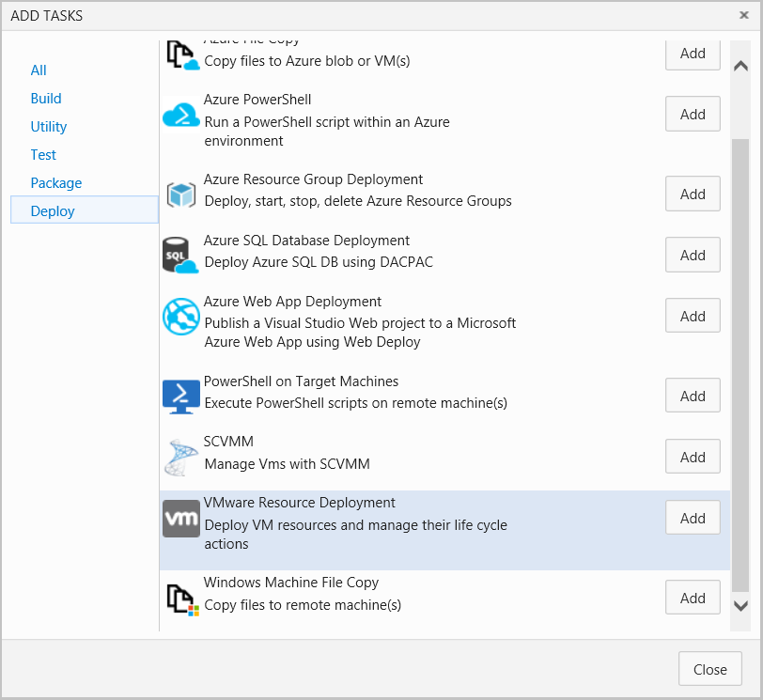Image resolution: width=763 pixels, height=700 pixels.
Task: Add the Azure File Copy task
Action: (693, 54)
